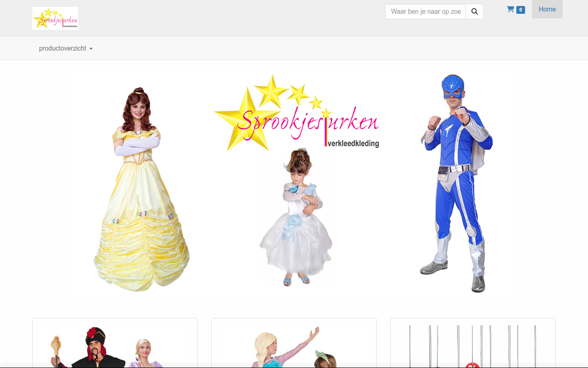Screen dimensions: 588x368
Task: Click the magnifying glass search button
Action: [475, 11]
